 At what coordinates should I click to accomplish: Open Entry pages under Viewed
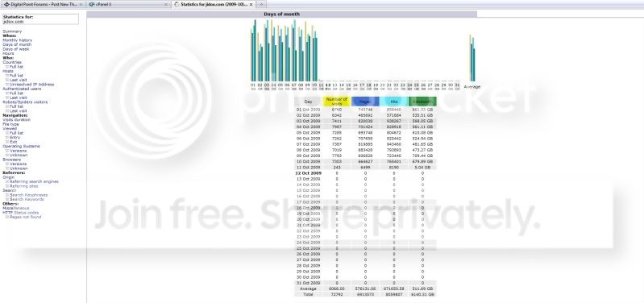(15, 138)
